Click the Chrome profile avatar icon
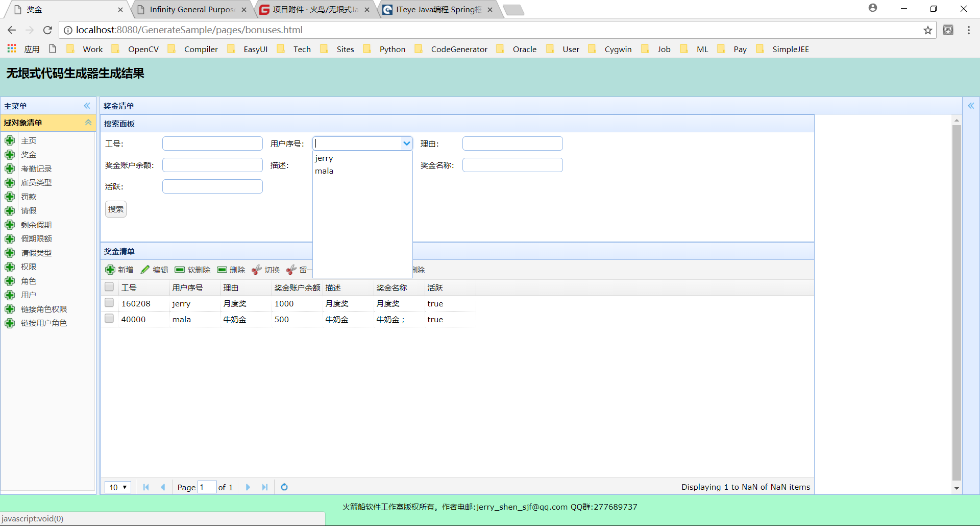Image resolution: width=980 pixels, height=526 pixels. 873,8
